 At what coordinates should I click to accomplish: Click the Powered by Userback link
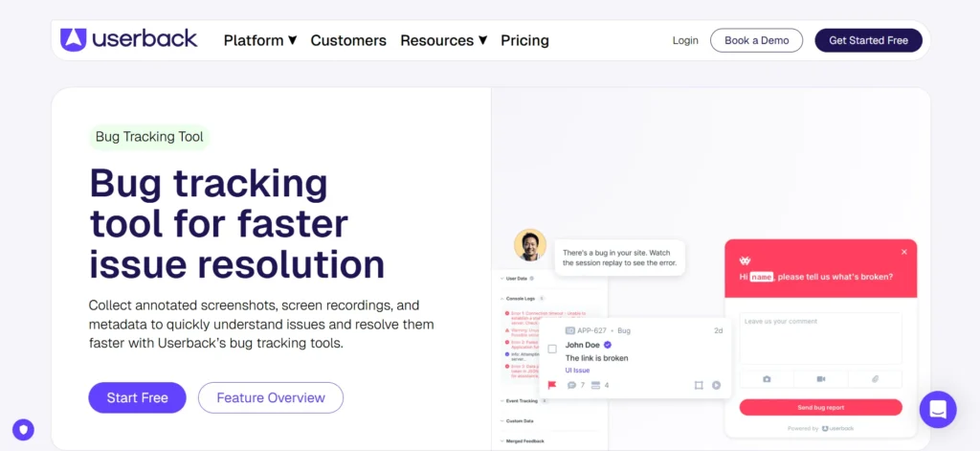[820, 428]
